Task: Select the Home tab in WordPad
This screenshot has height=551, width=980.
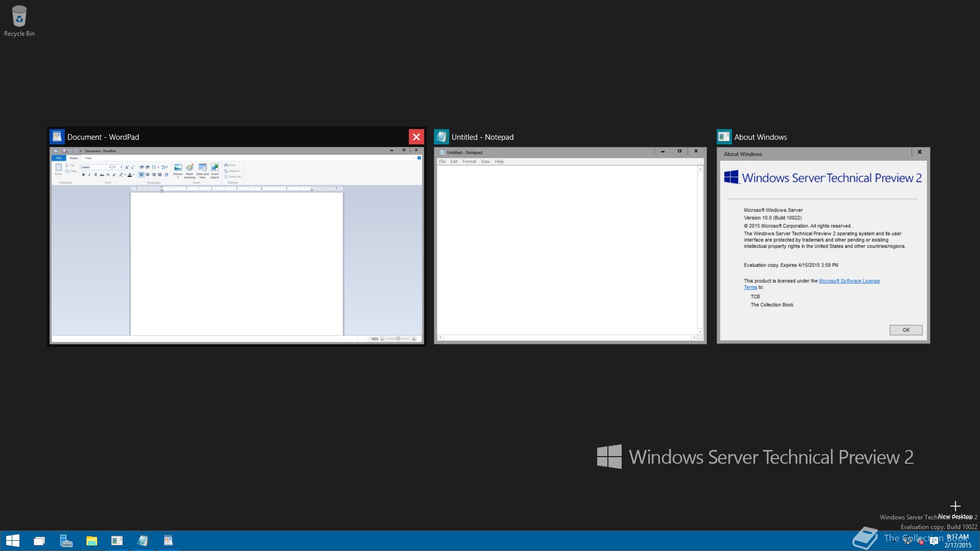Action: [73, 158]
